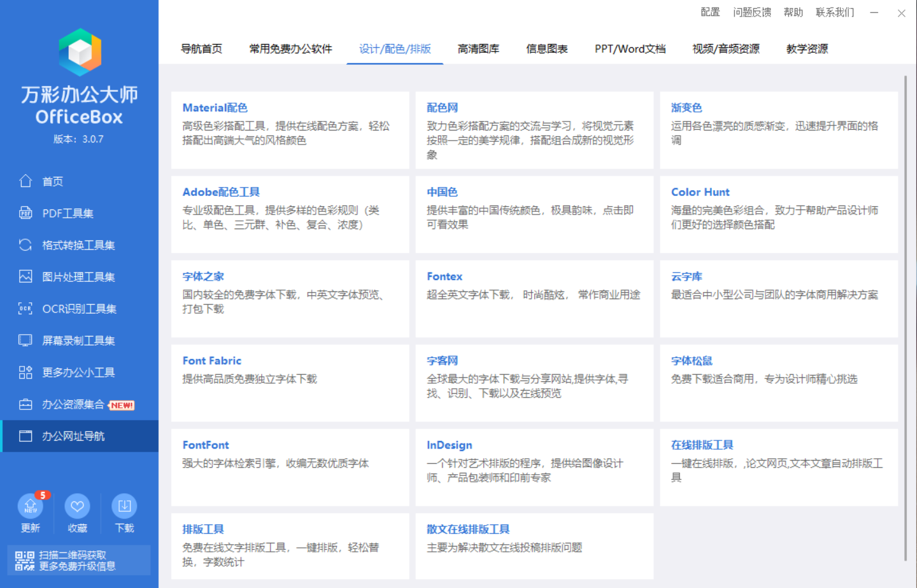Open the 帮助 menu
Image resolution: width=917 pixels, height=588 pixels.
click(793, 12)
